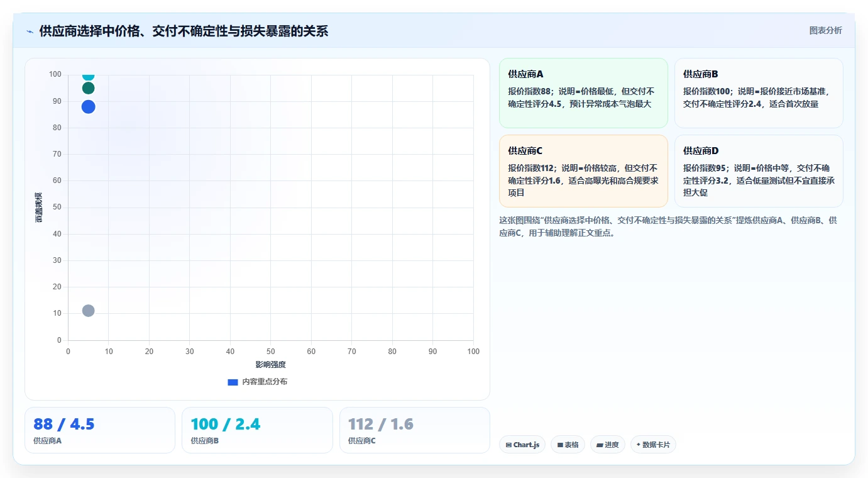Click the 112 / 1.6 stat card
The height and width of the screenshot is (478, 868).
click(415, 430)
